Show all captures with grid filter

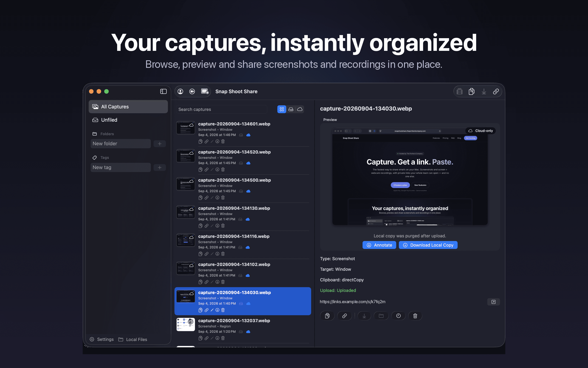point(282,109)
